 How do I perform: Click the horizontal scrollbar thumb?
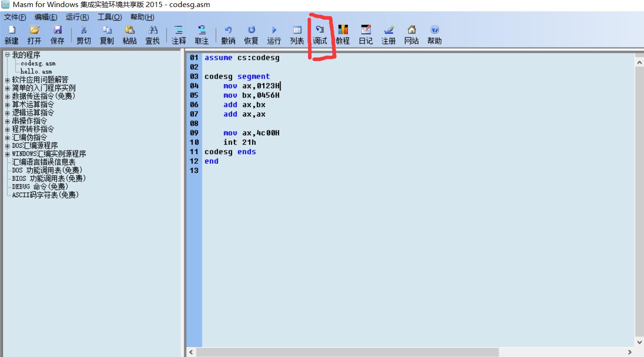[347, 352]
